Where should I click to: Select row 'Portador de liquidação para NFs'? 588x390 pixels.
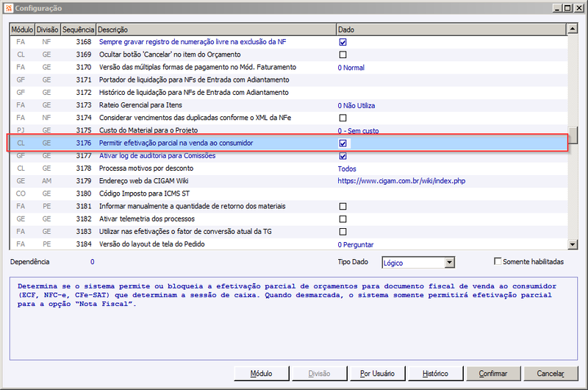(x=288, y=80)
